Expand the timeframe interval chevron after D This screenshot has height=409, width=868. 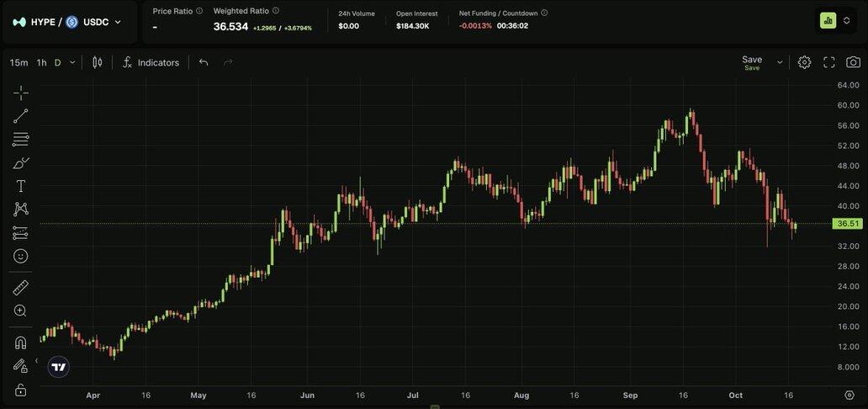click(73, 62)
